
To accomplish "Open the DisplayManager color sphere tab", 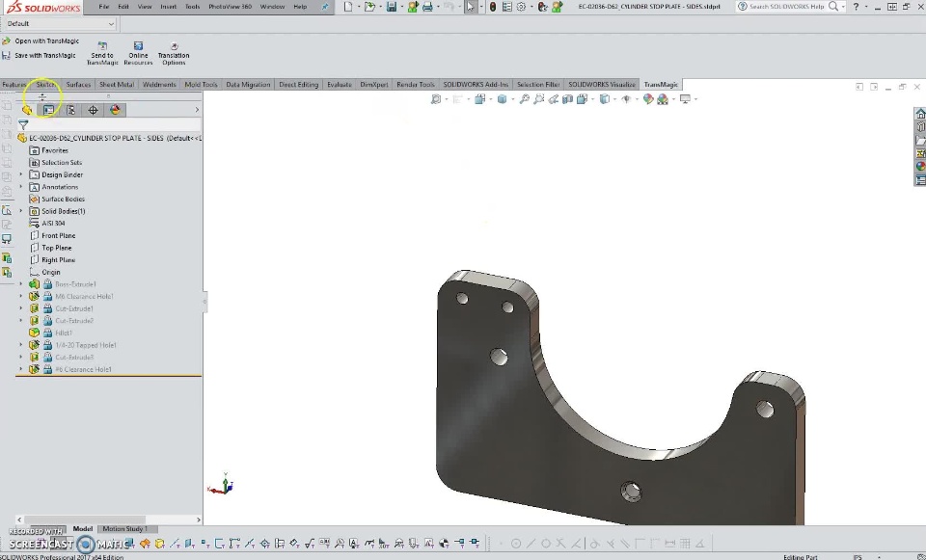I will pos(116,110).
